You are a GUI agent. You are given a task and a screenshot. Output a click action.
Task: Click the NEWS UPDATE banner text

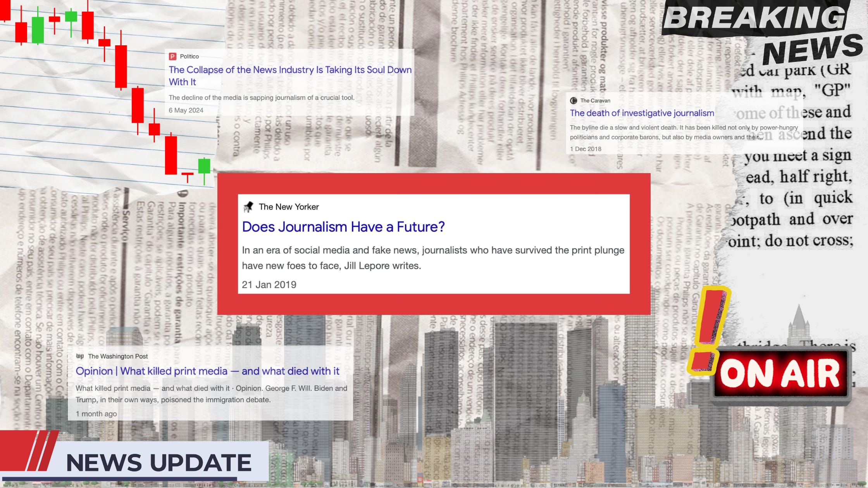pos(159,463)
